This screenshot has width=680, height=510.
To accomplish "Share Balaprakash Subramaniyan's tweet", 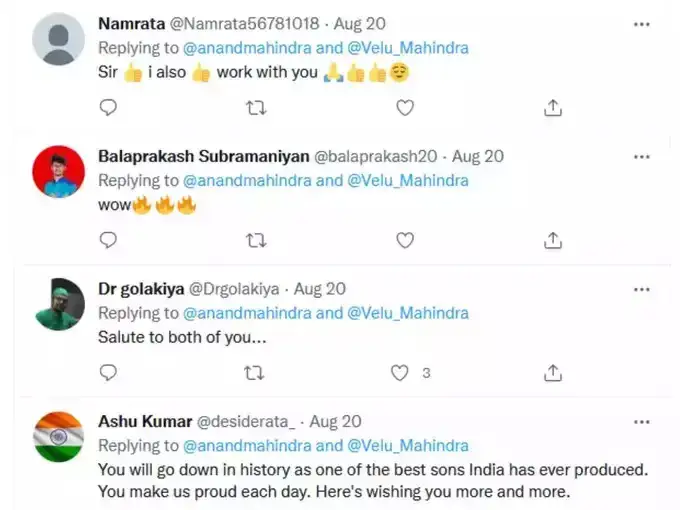I will coord(552,240).
